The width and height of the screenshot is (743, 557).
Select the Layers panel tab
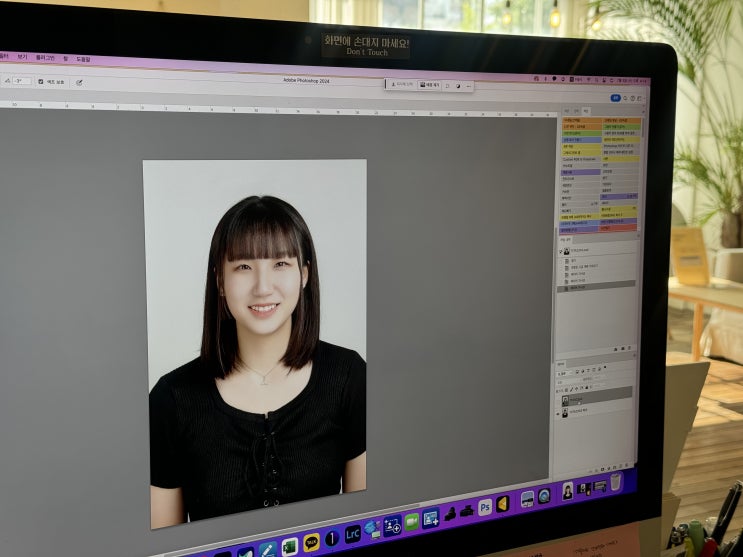point(561,364)
